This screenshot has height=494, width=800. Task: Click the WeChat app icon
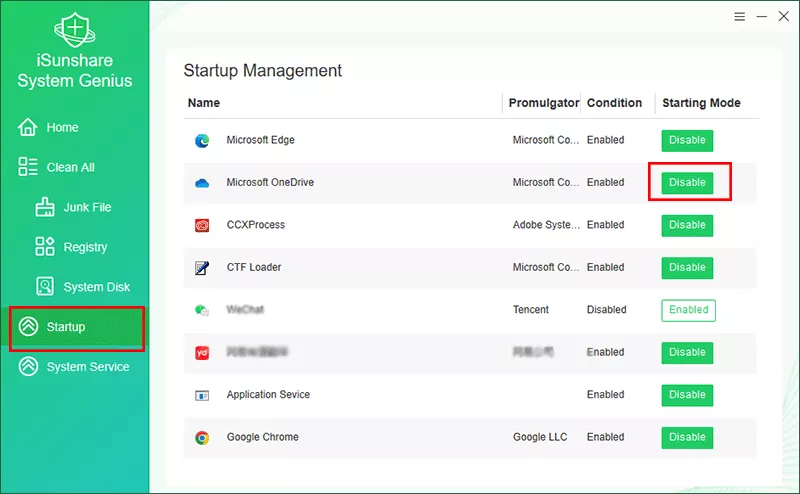(x=202, y=310)
